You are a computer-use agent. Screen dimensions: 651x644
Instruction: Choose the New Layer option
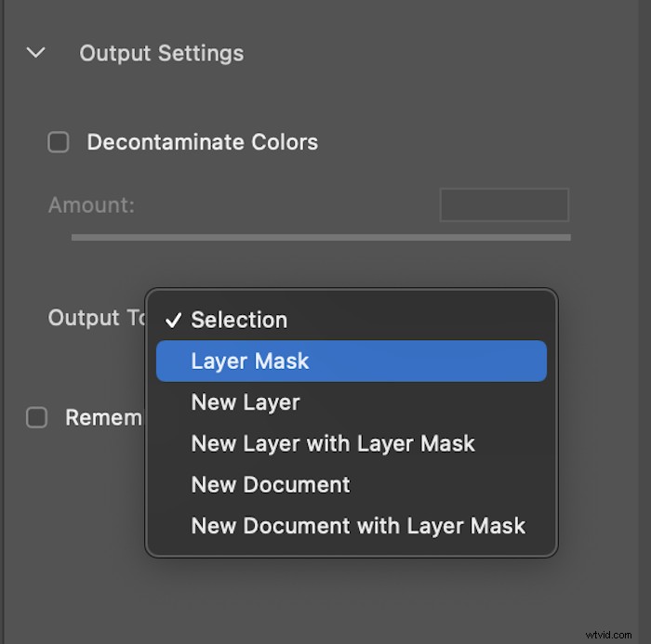[x=246, y=402]
